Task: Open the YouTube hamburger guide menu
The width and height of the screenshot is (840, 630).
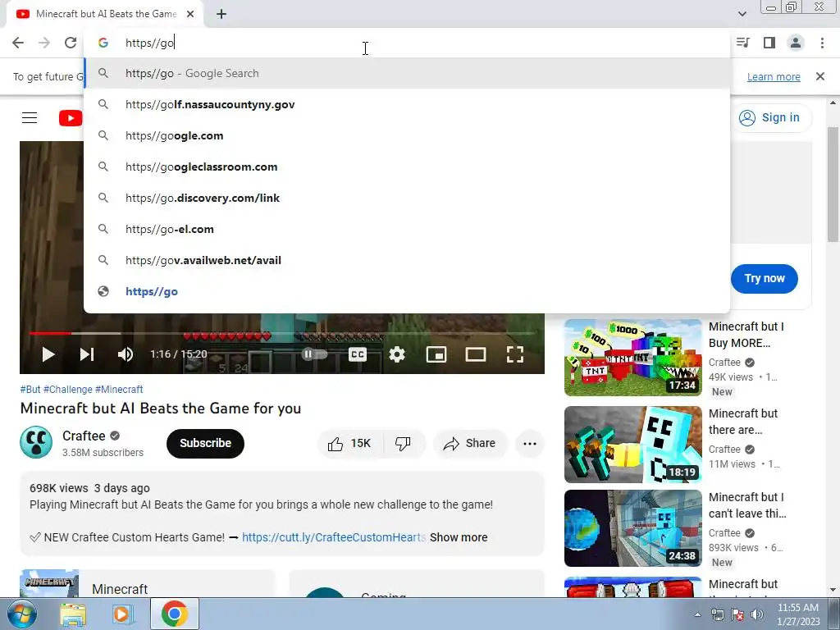Action: tap(30, 118)
